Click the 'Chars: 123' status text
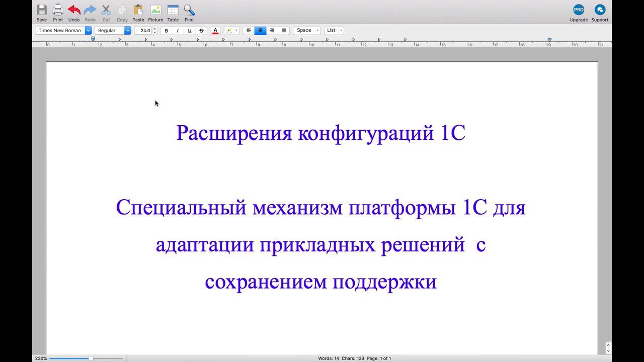 click(x=353, y=358)
